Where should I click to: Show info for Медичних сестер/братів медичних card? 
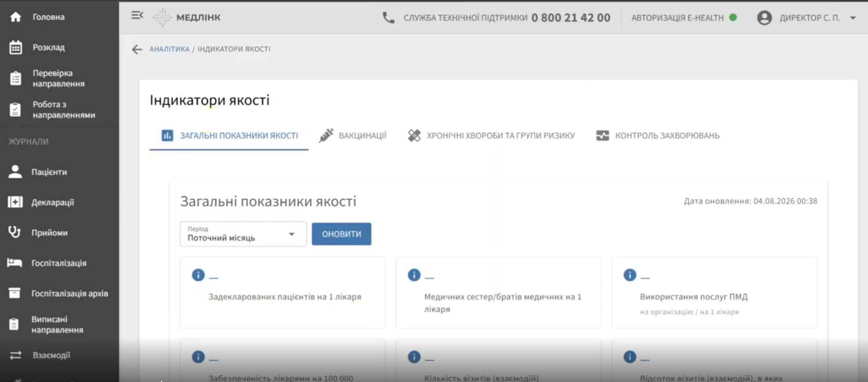414,275
